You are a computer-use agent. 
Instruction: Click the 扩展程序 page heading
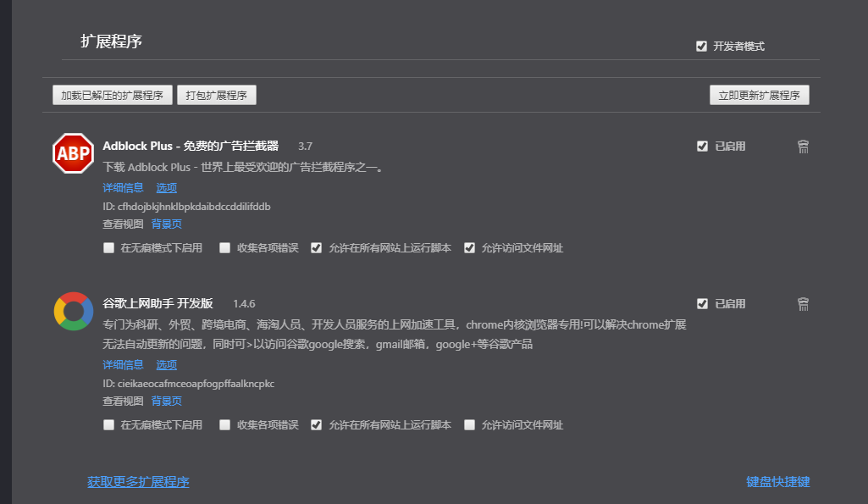(111, 42)
